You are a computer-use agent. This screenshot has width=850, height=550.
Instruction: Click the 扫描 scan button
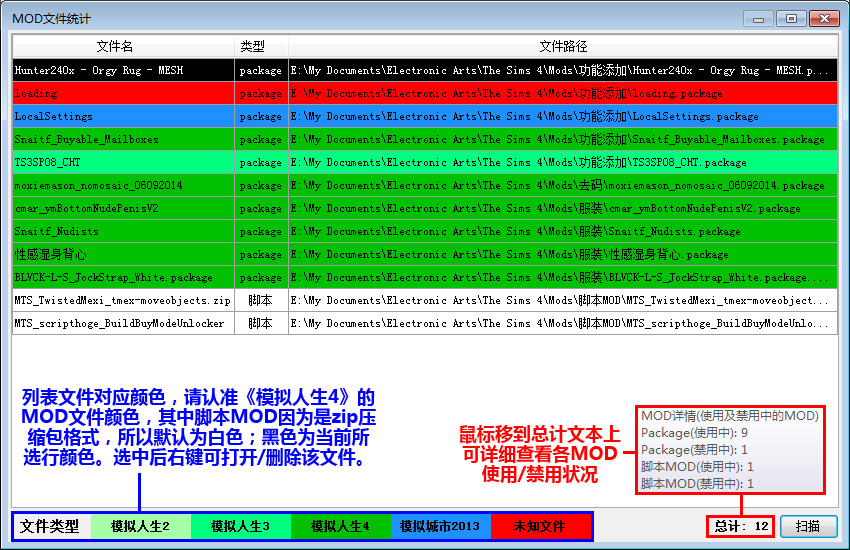click(808, 526)
